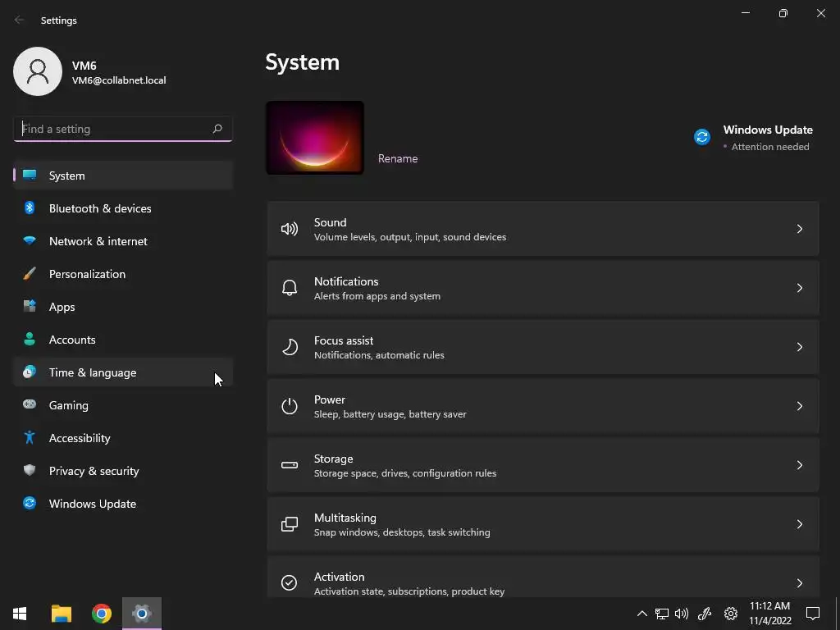Click the Privacy & security shield icon
The height and width of the screenshot is (630, 840).
tap(30, 470)
